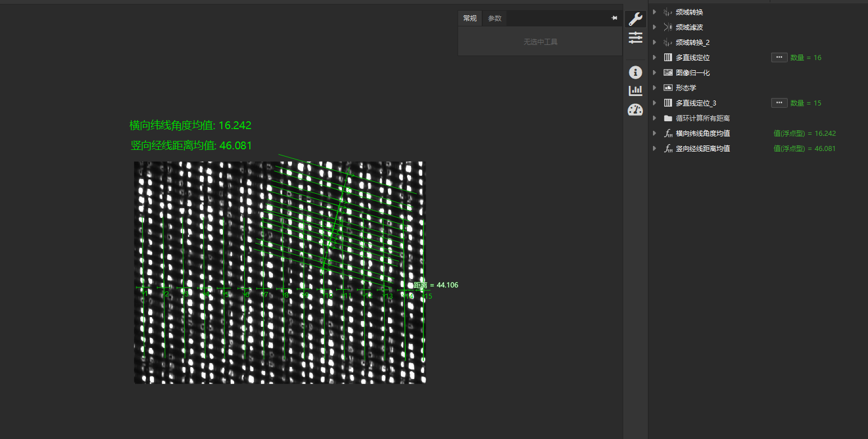Screen dimensions: 868x439
Task: Expand the 循环计算所有距离 folder
Action: click(654, 118)
